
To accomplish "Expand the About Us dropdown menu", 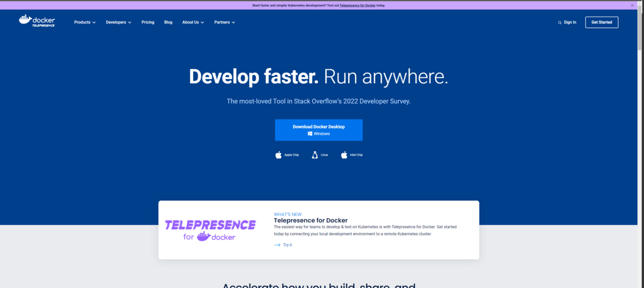I will click(193, 23).
